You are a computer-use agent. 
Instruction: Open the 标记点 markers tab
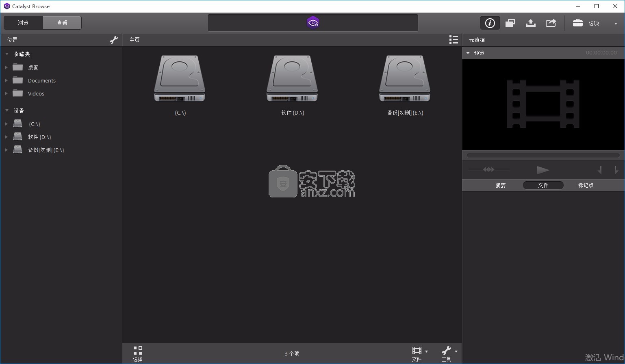click(586, 185)
